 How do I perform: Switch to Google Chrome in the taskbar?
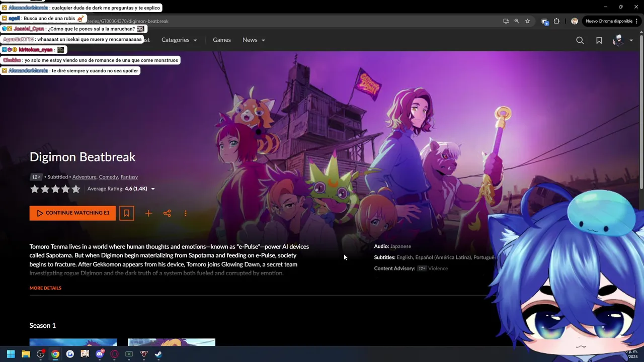pos(55,354)
